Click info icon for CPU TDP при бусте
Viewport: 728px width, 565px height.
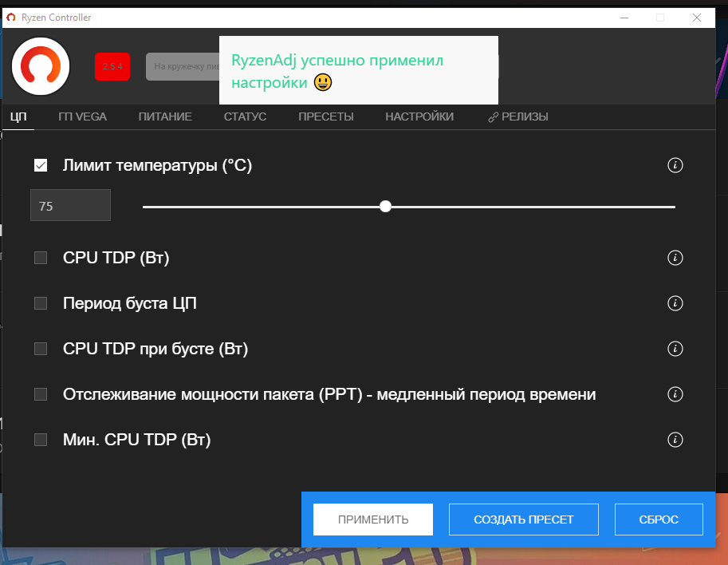[675, 349]
